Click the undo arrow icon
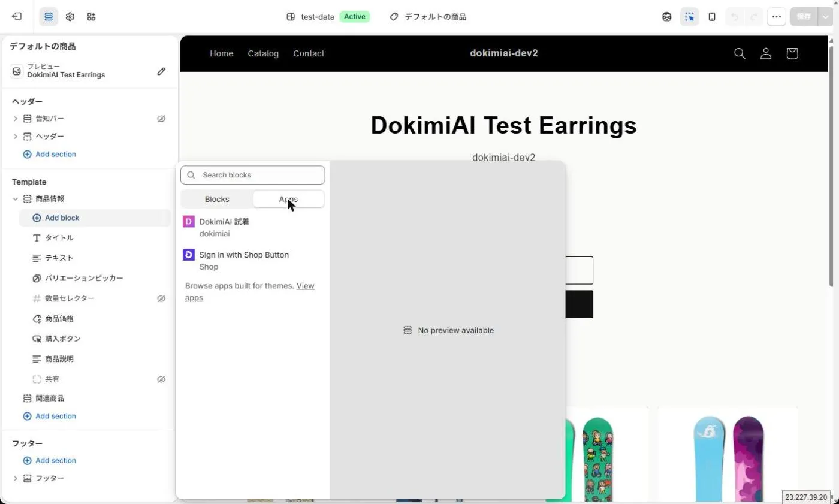 pos(735,17)
